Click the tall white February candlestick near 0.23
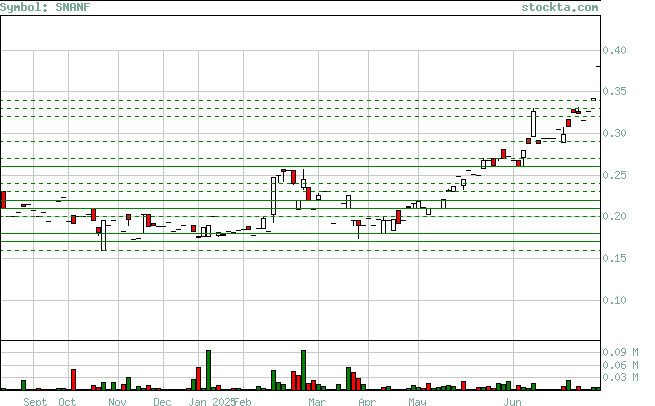The image size is (655, 406). coord(274,196)
